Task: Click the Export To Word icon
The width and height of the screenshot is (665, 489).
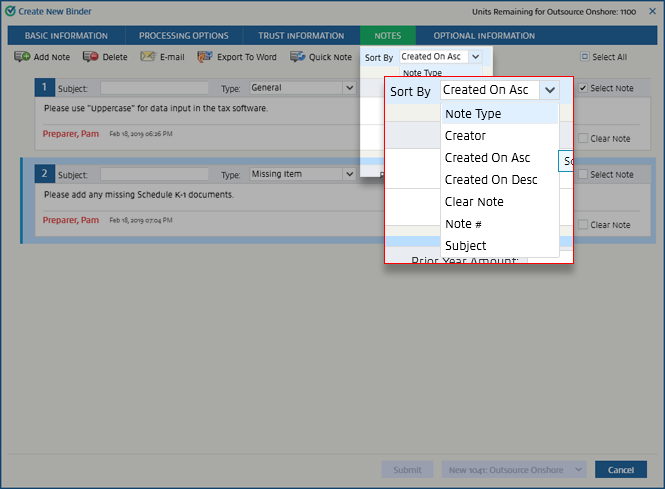Action: click(205, 57)
